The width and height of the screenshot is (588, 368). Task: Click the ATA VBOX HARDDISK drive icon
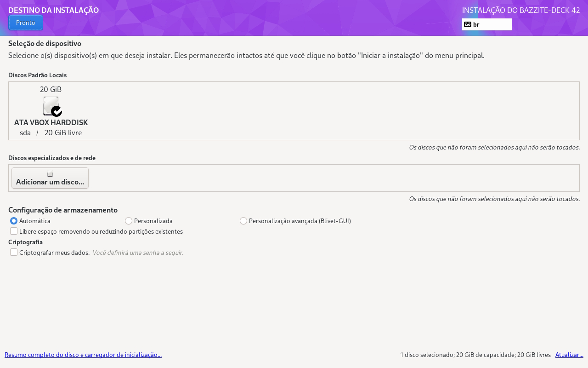click(50, 105)
